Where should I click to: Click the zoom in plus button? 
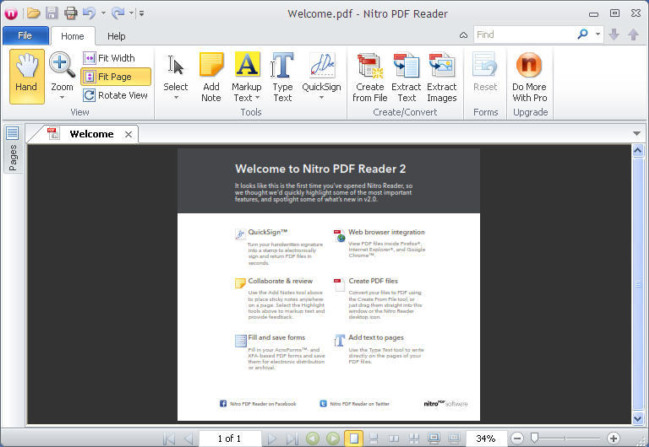tap(613, 438)
